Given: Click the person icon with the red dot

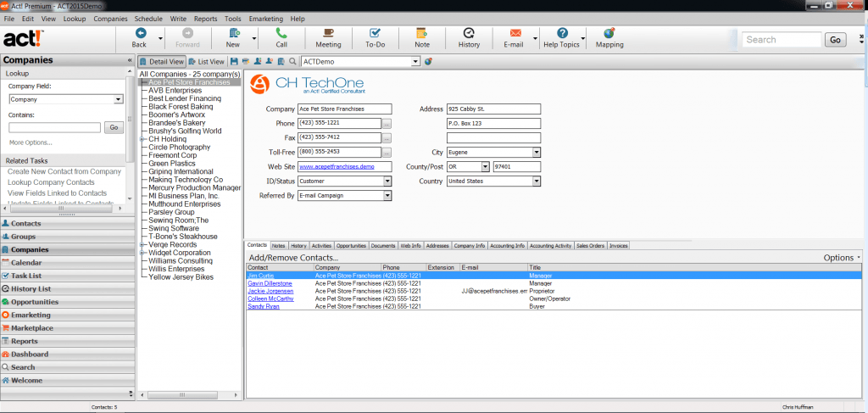Looking at the screenshot, I should (270, 61).
